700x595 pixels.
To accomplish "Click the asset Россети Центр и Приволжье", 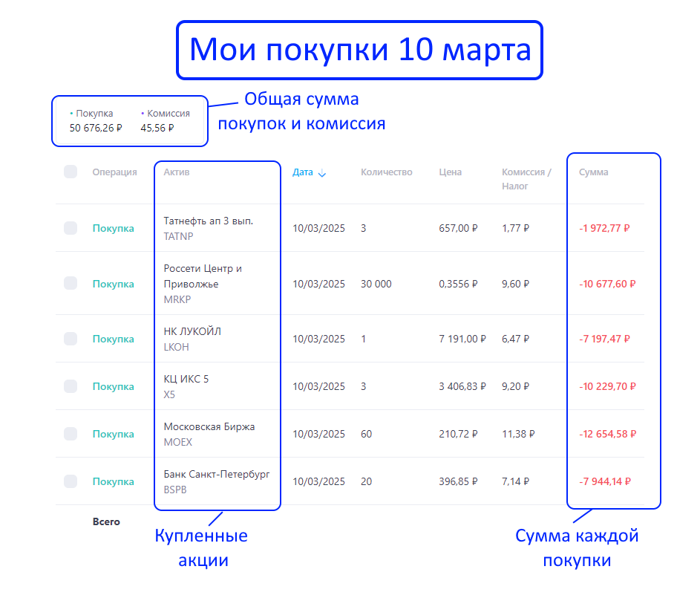I will pyautogui.click(x=203, y=276).
